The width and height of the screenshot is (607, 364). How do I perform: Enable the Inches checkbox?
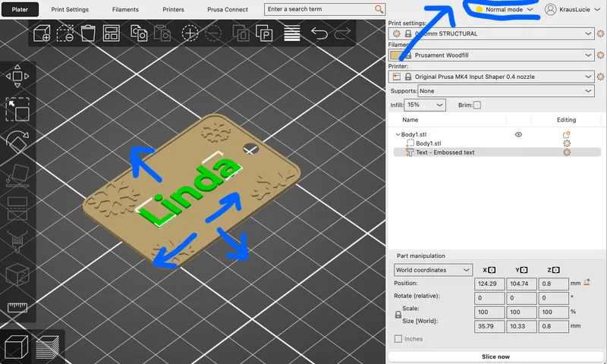pos(398,339)
